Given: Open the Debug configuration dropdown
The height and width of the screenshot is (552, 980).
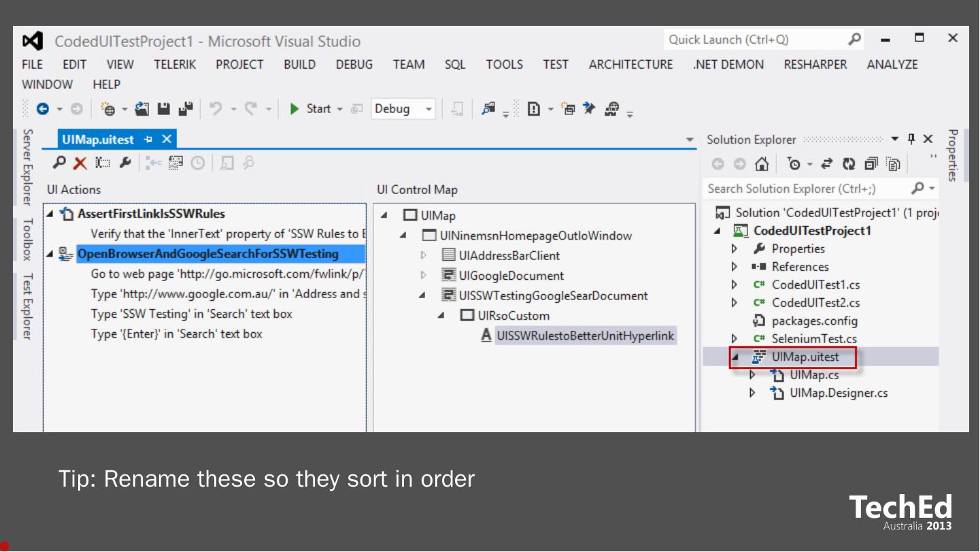Looking at the screenshot, I should (428, 109).
